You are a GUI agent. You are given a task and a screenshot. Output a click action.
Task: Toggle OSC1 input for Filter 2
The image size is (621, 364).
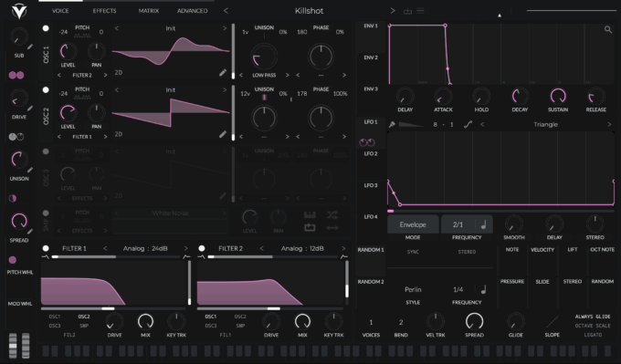pos(211,317)
